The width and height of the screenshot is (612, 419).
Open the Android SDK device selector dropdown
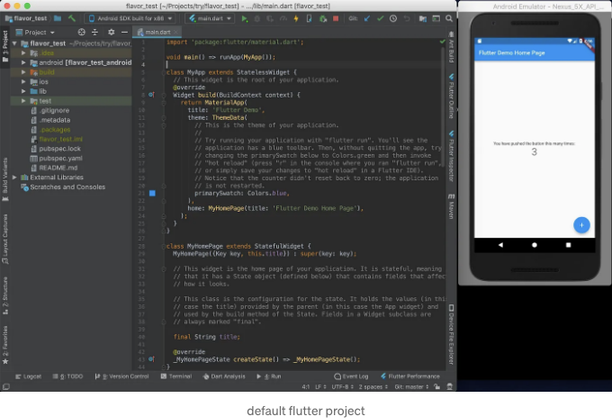[130, 18]
